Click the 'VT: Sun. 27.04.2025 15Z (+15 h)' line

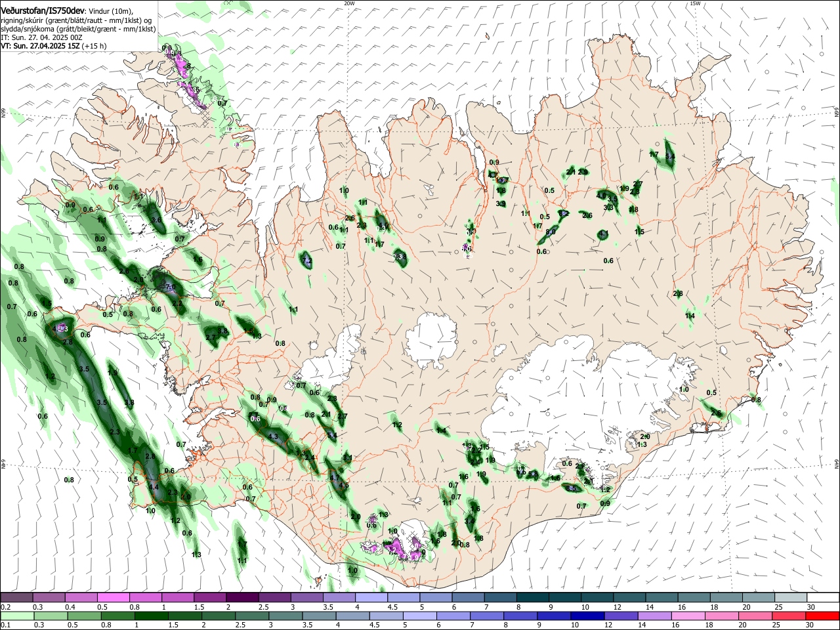[53, 46]
